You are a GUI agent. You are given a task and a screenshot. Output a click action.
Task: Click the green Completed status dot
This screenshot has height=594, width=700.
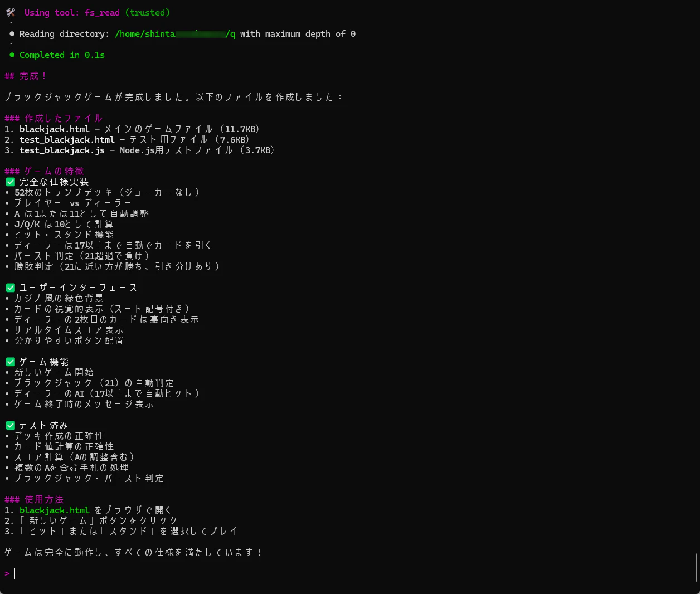[12, 55]
